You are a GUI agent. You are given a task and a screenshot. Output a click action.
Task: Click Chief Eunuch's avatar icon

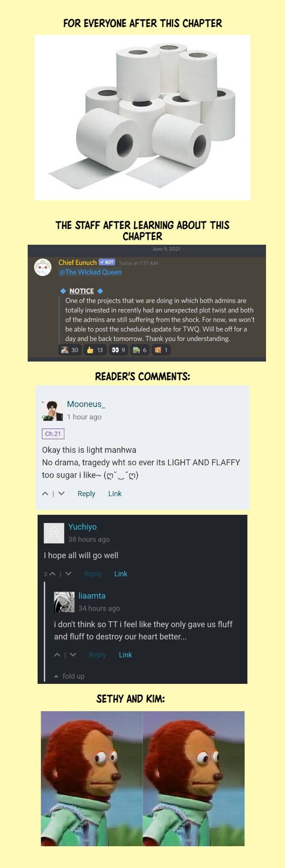tap(43, 267)
